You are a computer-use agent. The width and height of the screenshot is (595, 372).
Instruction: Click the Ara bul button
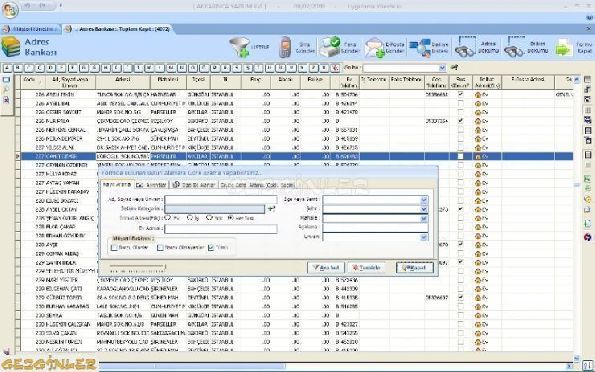[x=326, y=267]
